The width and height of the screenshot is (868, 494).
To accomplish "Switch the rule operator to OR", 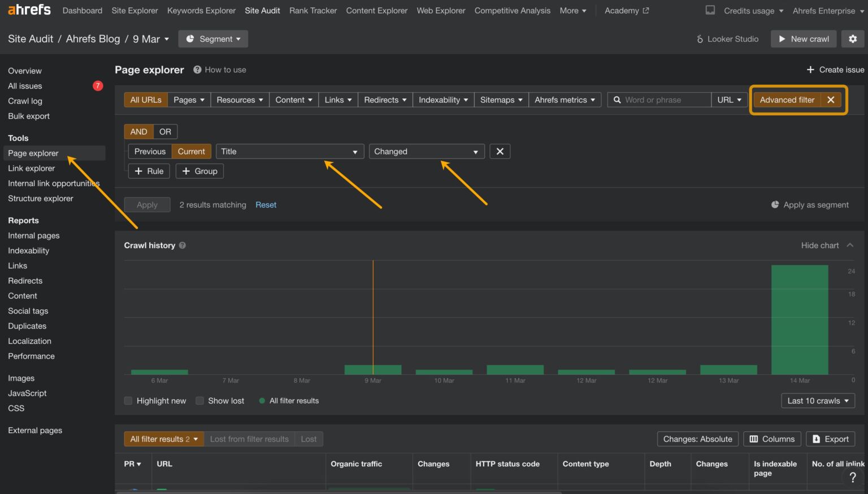I will click(164, 131).
